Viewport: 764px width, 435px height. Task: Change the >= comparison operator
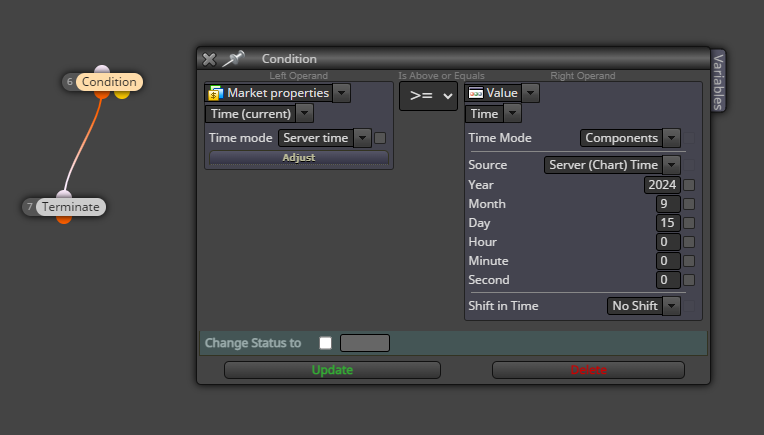[428, 95]
